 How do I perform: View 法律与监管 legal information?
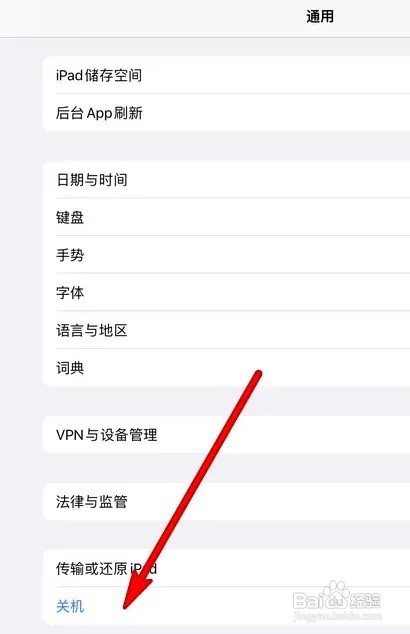click(226, 501)
